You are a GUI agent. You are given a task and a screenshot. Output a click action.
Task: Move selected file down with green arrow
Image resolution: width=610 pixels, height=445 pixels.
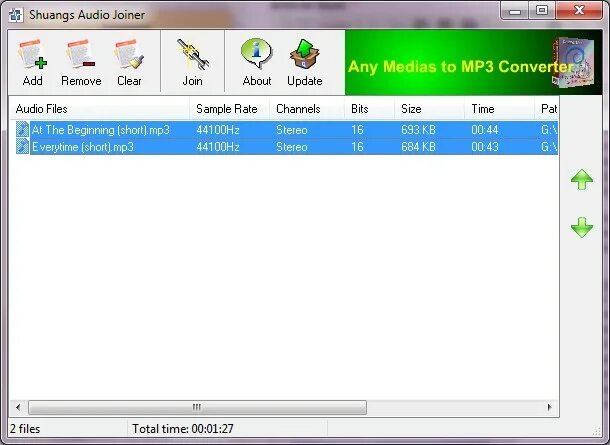click(x=582, y=227)
